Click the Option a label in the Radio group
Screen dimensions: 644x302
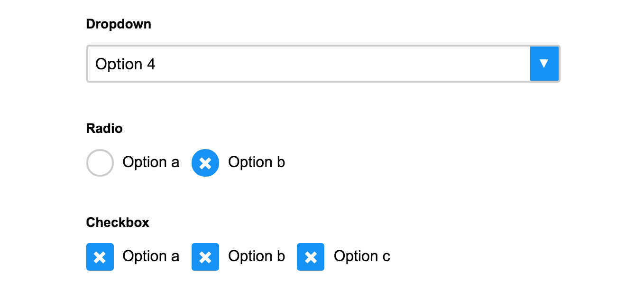tap(151, 162)
